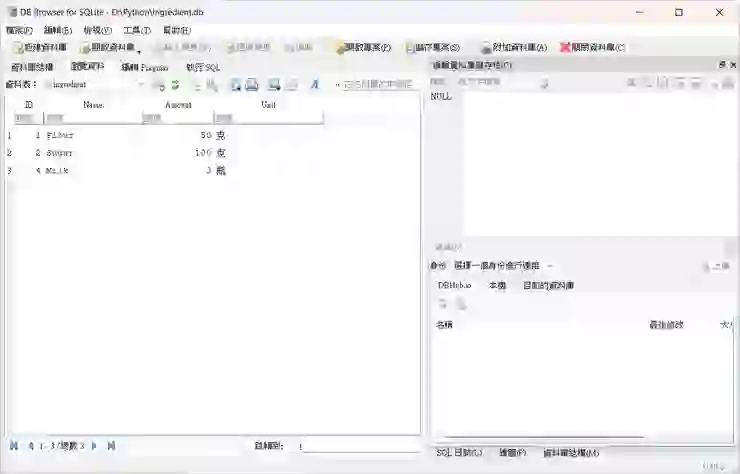This screenshot has width=740, height=474.
Task: Switch to the SQL Log (L) bottom tab
Action: click(459, 453)
